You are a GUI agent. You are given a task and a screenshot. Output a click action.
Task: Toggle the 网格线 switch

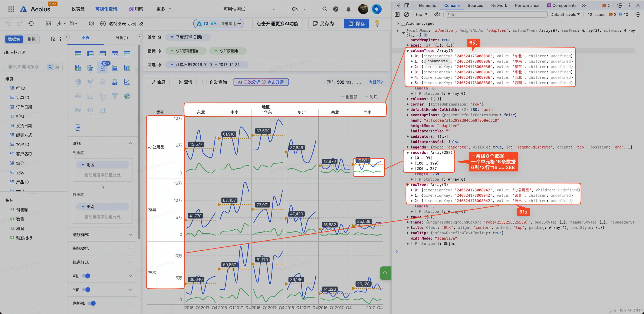(x=92, y=303)
